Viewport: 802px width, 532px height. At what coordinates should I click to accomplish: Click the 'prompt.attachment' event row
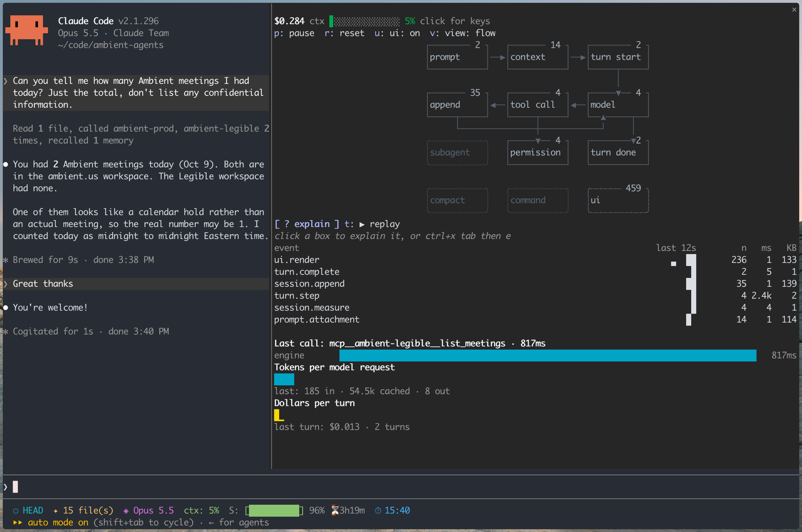click(535, 320)
